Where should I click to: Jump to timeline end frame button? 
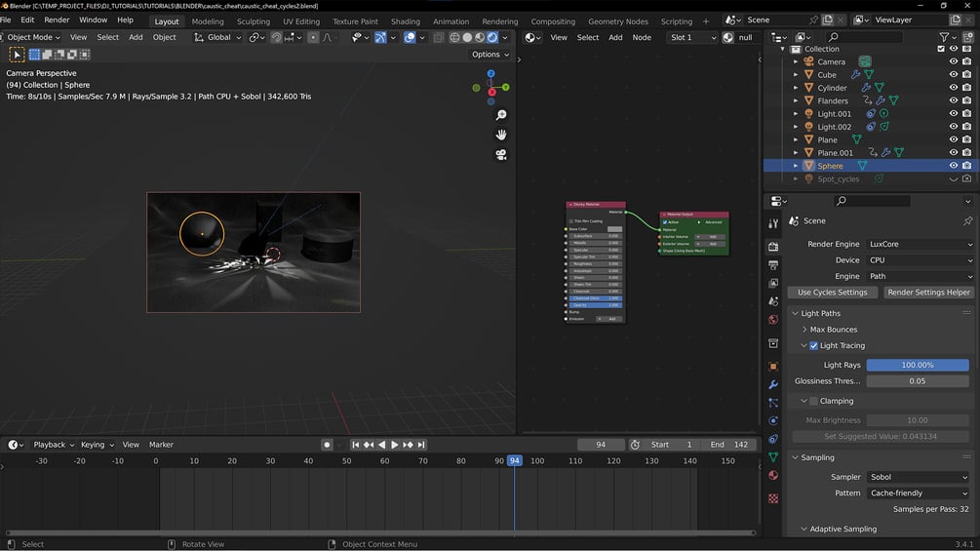421,445
